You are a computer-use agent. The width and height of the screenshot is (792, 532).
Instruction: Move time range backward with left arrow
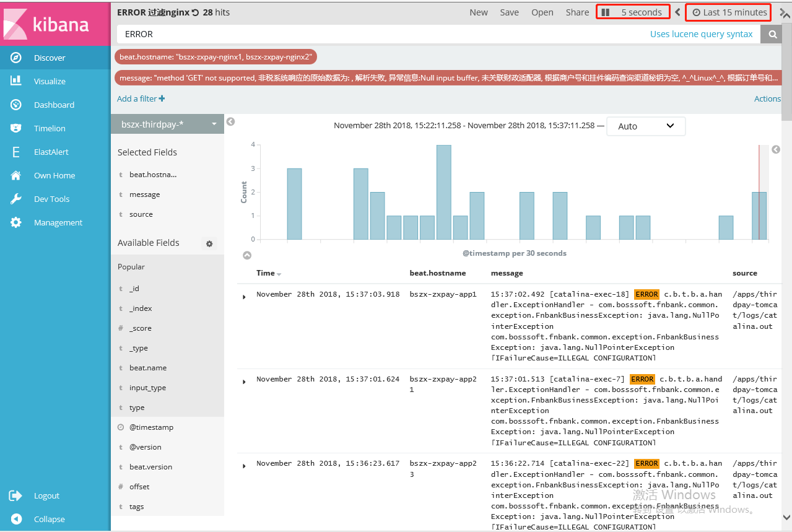click(x=677, y=12)
